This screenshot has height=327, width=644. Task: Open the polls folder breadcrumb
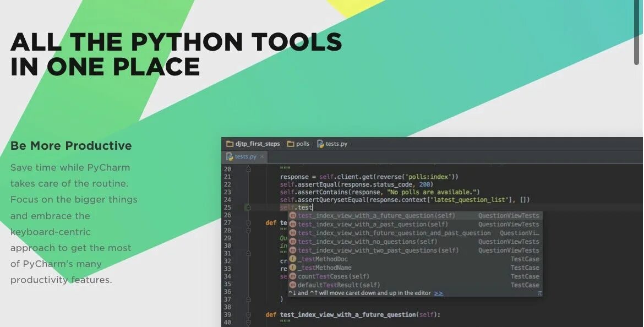click(298, 144)
